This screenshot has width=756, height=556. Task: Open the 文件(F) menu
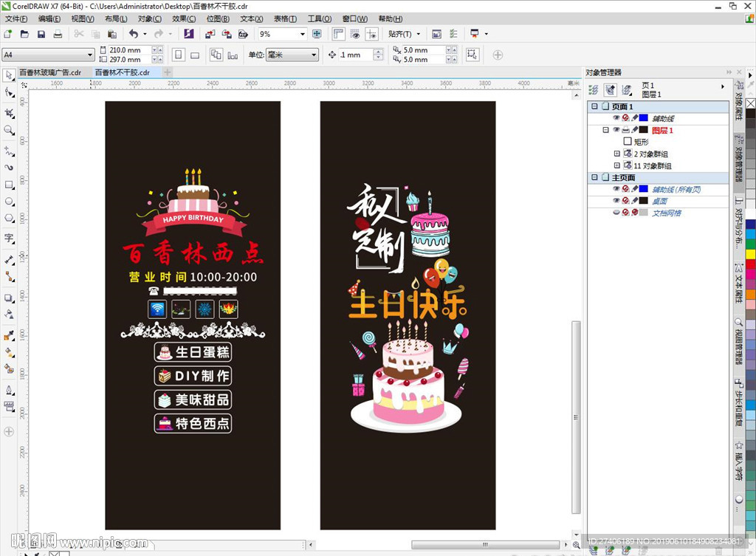pos(16,18)
